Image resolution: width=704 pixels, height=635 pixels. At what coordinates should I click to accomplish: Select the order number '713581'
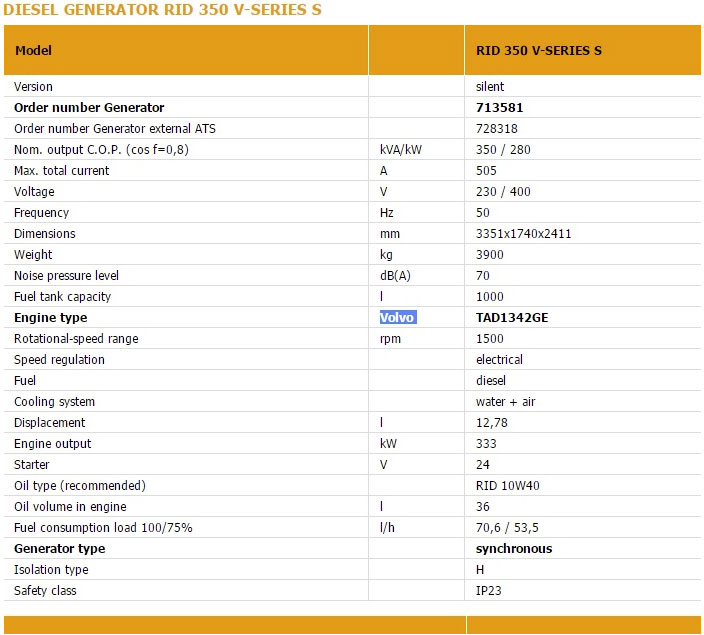click(x=499, y=108)
